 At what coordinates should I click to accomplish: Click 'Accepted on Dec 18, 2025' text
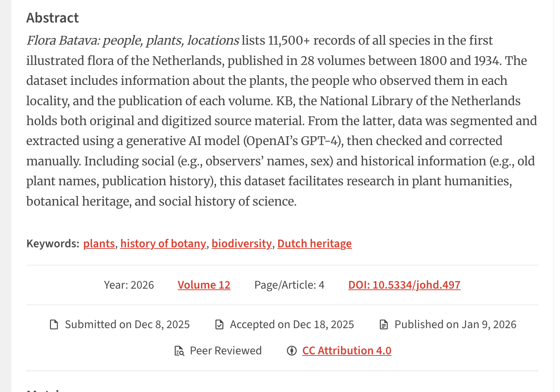coord(292,324)
